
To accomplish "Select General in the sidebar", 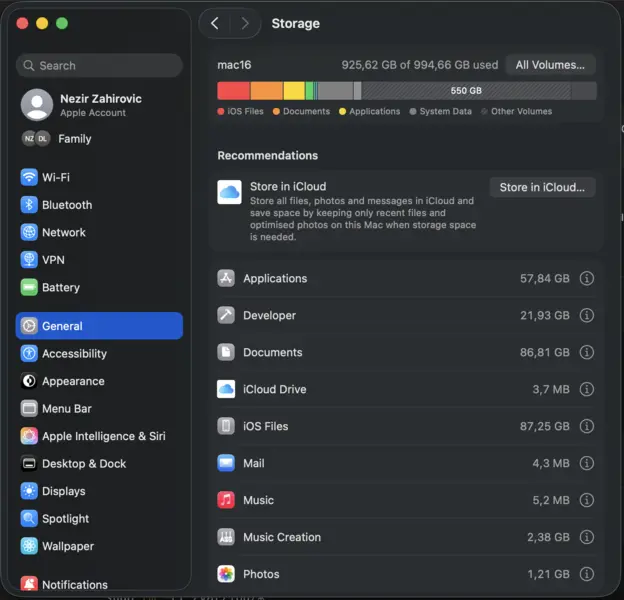I will [99, 326].
